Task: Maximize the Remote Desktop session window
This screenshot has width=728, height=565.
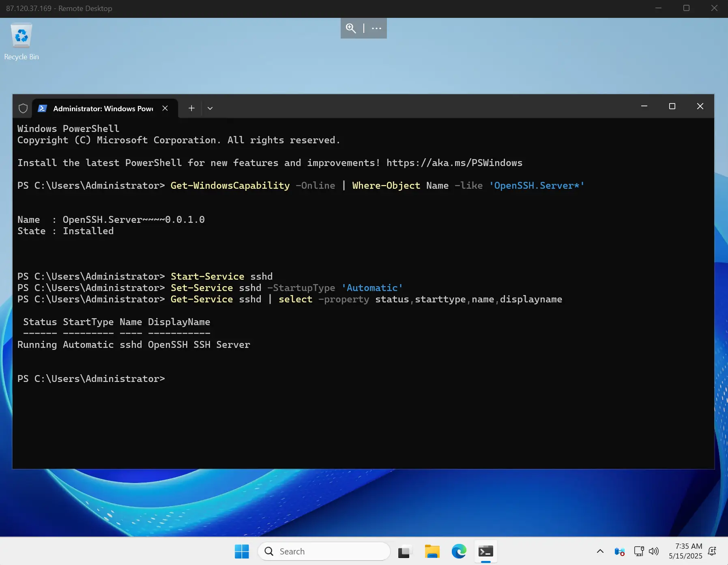Action: pyautogui.click(x=686, y=8)
